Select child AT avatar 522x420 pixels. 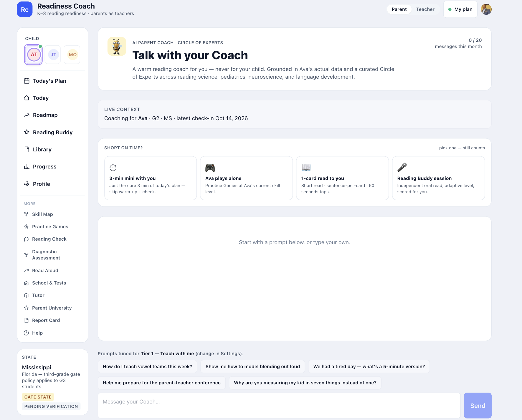tap(34, 54)
